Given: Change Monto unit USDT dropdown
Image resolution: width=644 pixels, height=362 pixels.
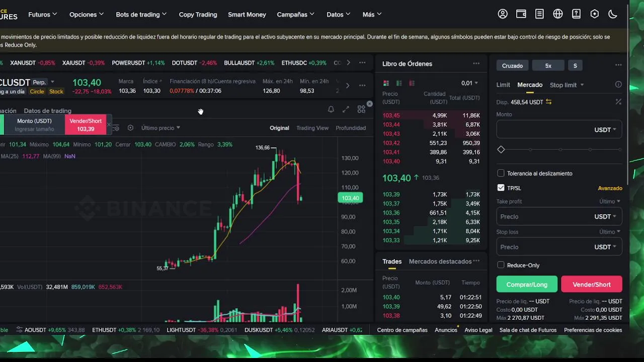Looking at the screenshot, I should (x=605, y=130).
